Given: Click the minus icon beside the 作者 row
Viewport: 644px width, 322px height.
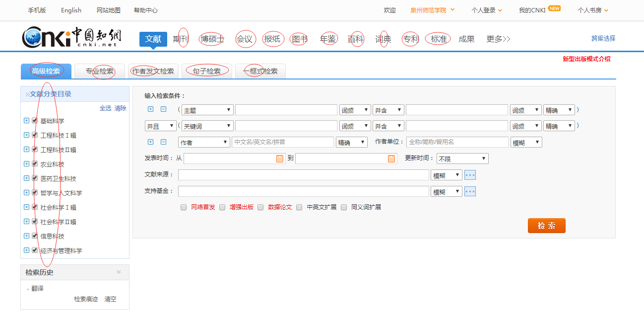Looking at the screenshot, I should click(163, 142).
